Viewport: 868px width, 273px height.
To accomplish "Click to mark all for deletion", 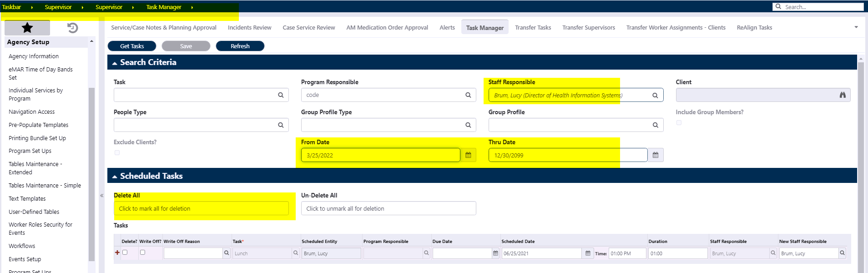I will coord(201,208).
